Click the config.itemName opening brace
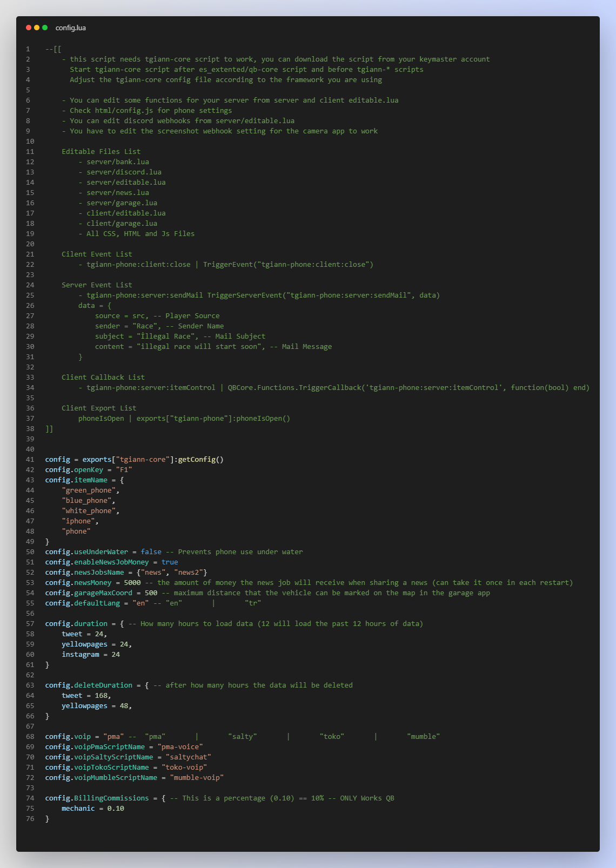This screenshot has height=868, width=616. (122, 480)
